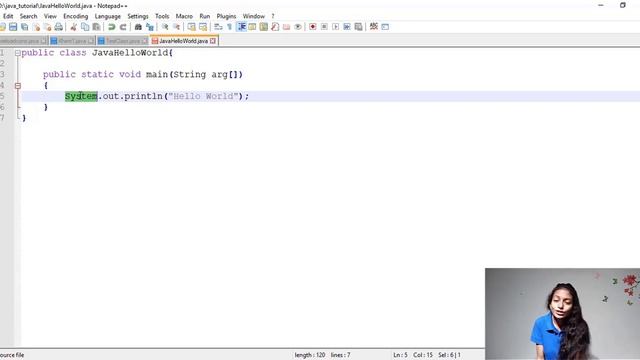Click the Print toolbar icon
Viewport: 640px width, 360px height.
59,27
